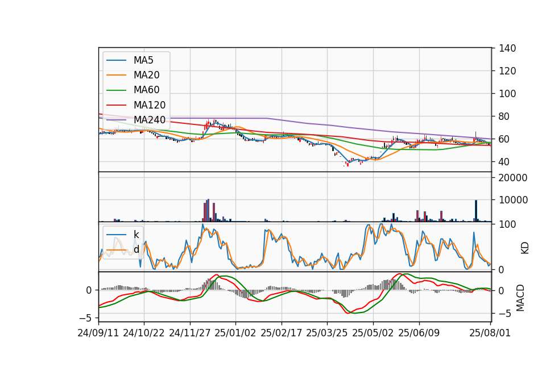Click the tall volume bar near 25/08/01
Image resolution: width=546 pixels, height=392 pixels.
[x=476, y=211]
